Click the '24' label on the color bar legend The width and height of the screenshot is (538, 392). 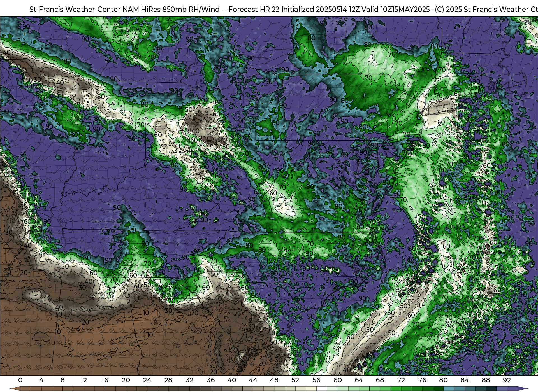point(147,380)
